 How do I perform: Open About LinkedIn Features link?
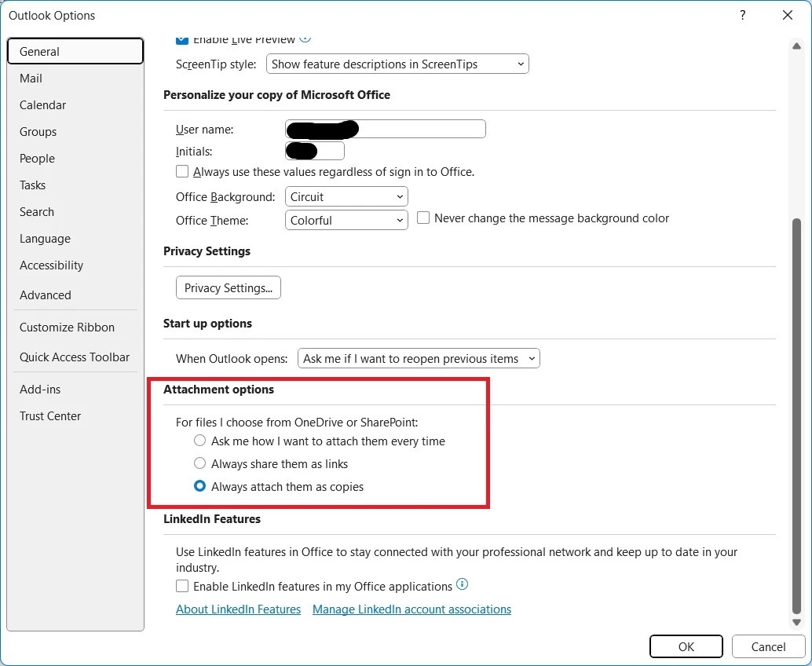pos(238,609)
